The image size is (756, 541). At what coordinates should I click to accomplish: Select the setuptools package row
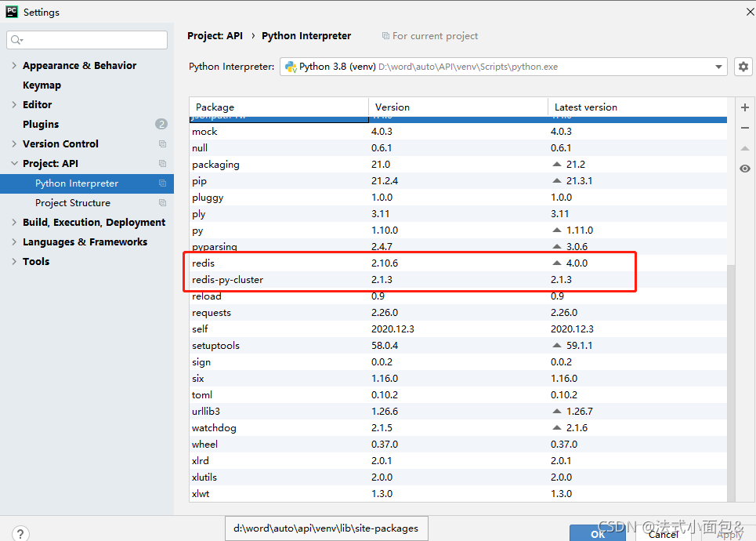click(458, 345)
